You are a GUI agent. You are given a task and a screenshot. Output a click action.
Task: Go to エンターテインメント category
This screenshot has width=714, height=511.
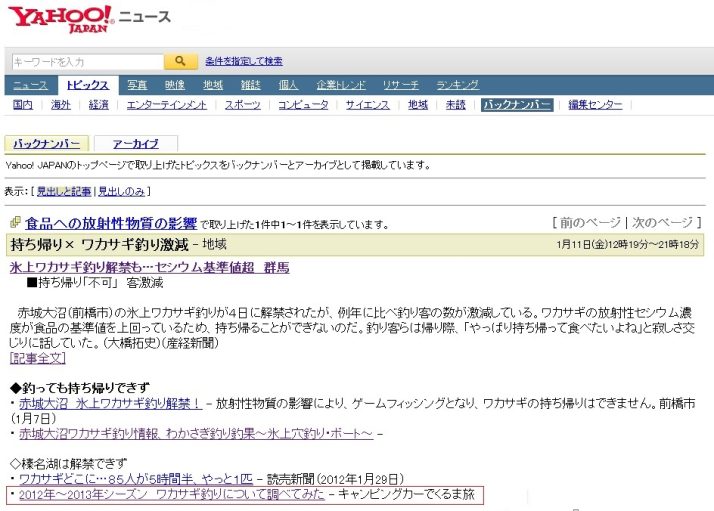[167, 105]
